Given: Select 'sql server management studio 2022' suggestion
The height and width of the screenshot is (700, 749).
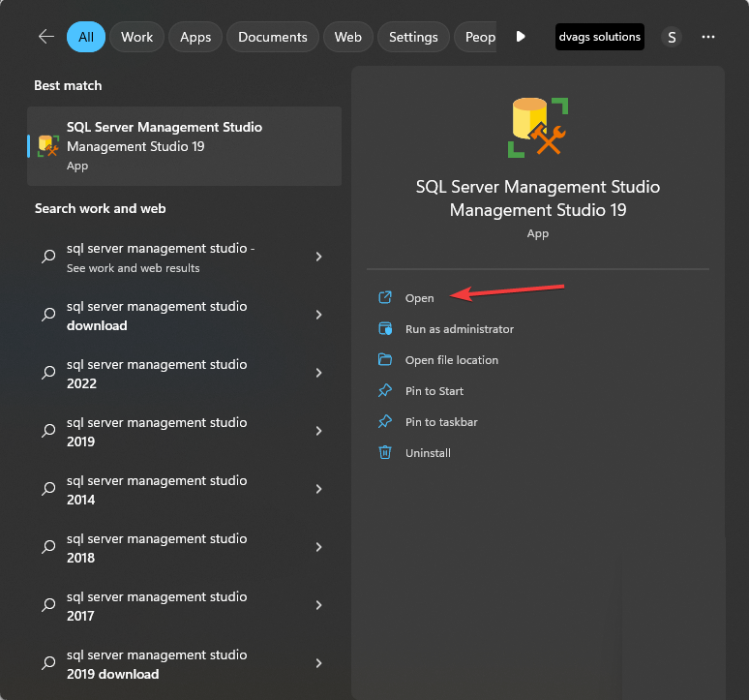Looking at the screenshot, I should coord(185,373).
